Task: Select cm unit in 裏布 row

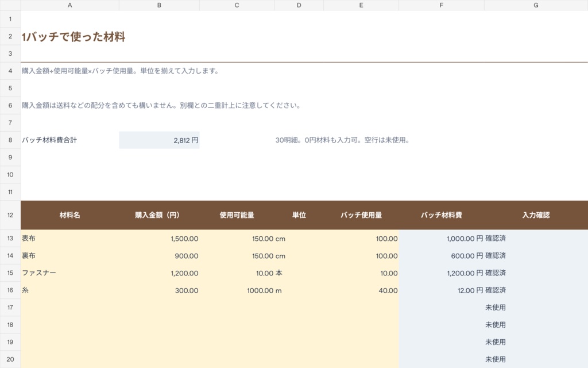Action: tap(299, 256)
